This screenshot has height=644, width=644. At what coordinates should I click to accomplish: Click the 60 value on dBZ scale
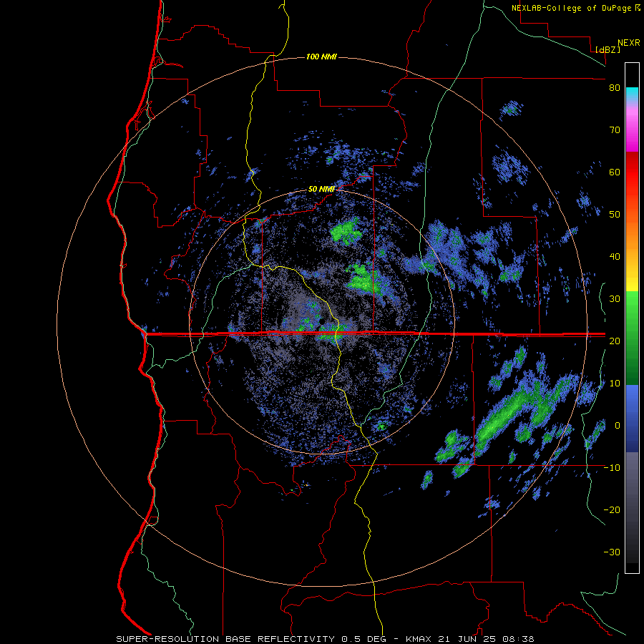pyautogui.click(x=615, y=172)
